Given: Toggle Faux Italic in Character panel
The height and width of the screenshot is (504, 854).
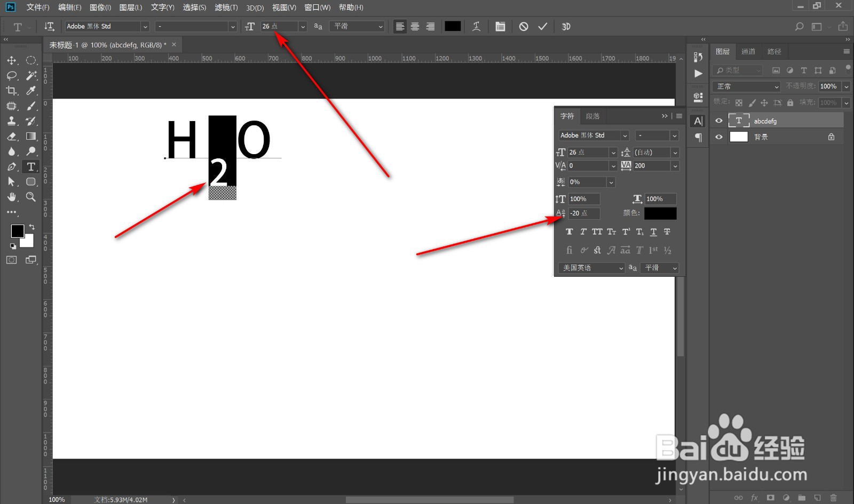Looking at the screenshot, I should tap(583, 232).
